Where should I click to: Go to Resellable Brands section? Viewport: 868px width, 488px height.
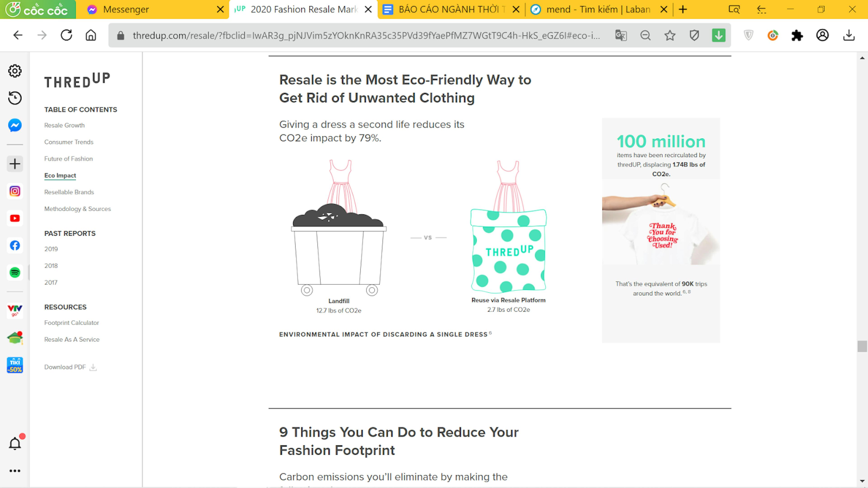pyautogui.click(x=69, y=192)
